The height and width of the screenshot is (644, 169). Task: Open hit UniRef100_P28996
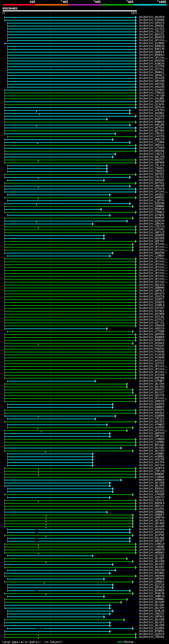pyautogui.click(x=152, y=20)
